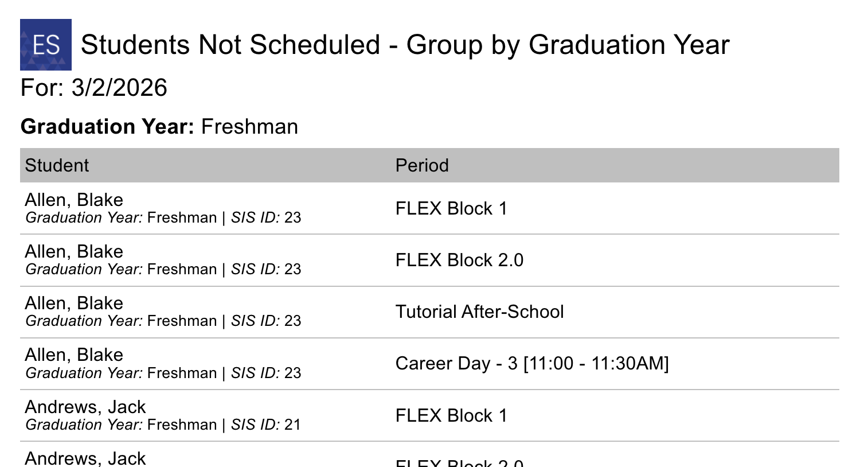Select Allen, Blake in FLEX Block 1 row
868x467 pixels.
74,200
